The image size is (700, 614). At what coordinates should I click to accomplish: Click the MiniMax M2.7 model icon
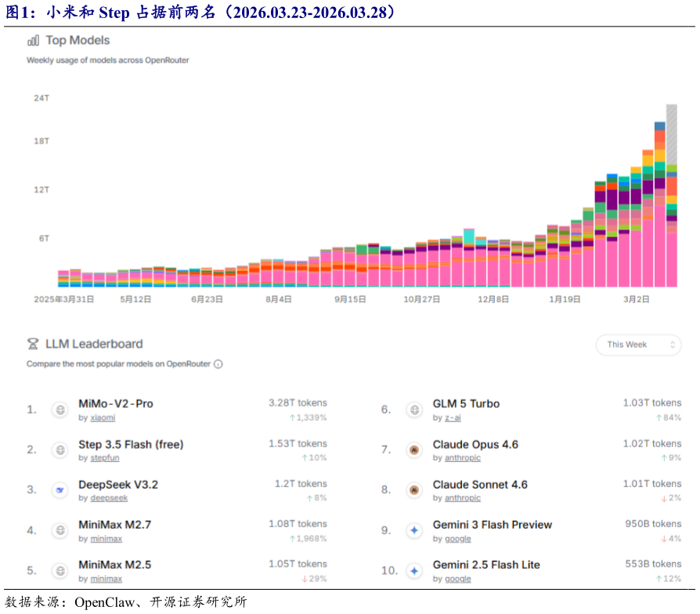click(60, 530)
